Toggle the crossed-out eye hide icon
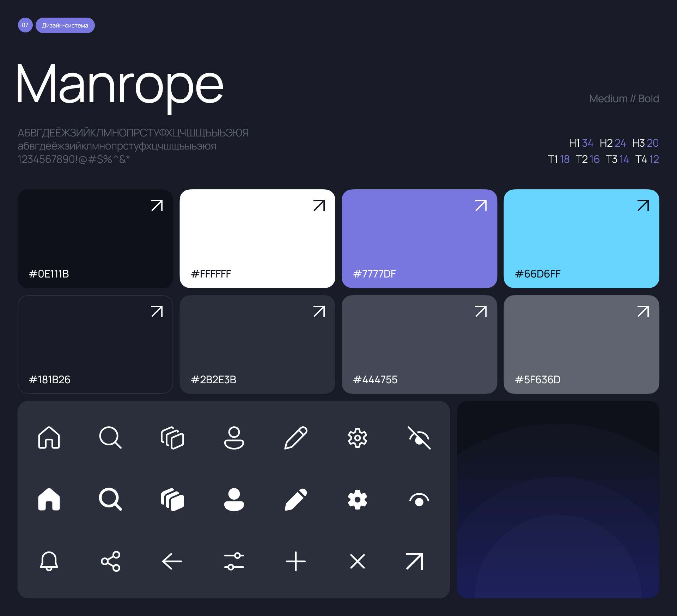 point(419,438)
